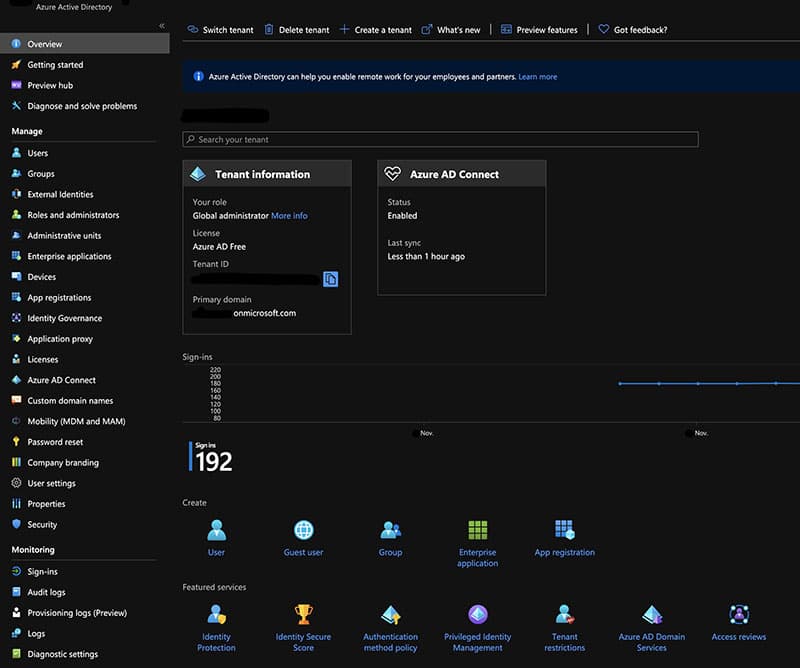Click the Company branding icon
Screen dimensions: 800x668
[x=16, y=462]
